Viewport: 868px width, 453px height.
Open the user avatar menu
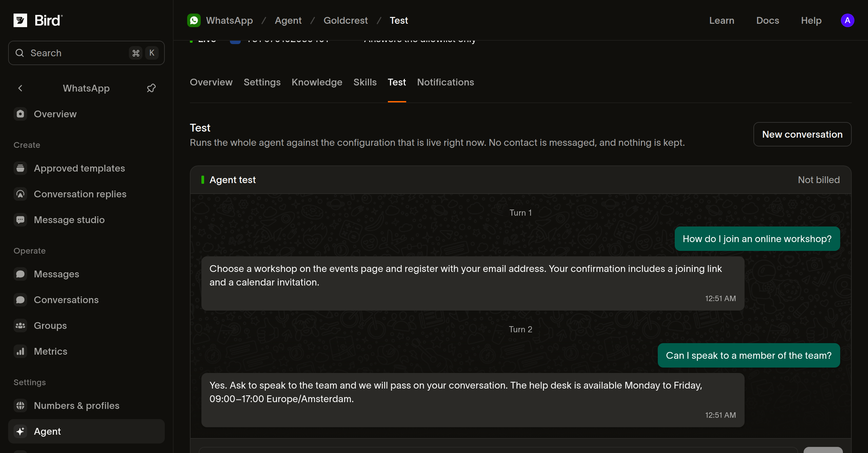click(x=847, y=20)
